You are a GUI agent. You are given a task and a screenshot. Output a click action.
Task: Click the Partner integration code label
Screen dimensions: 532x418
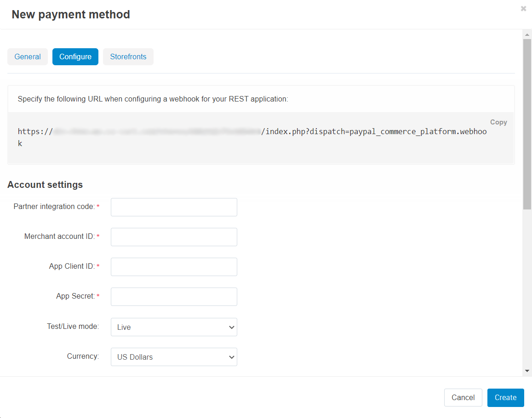(x=54, y=206)
